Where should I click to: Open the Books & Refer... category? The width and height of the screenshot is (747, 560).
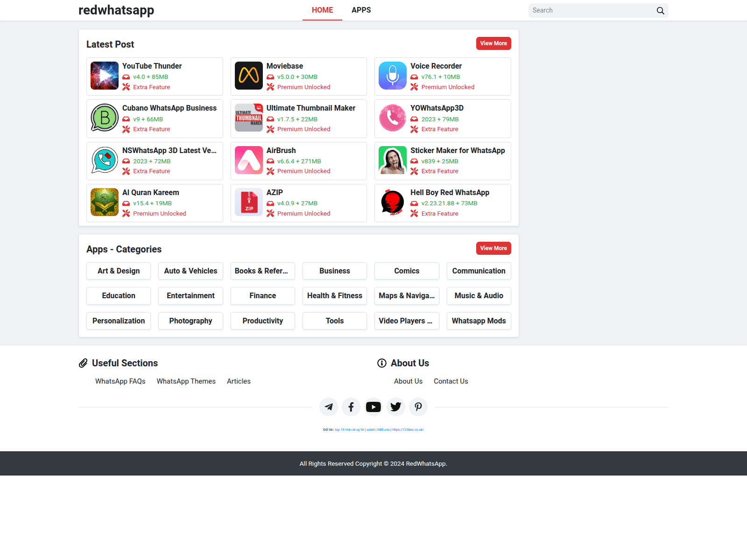point(263,271)
